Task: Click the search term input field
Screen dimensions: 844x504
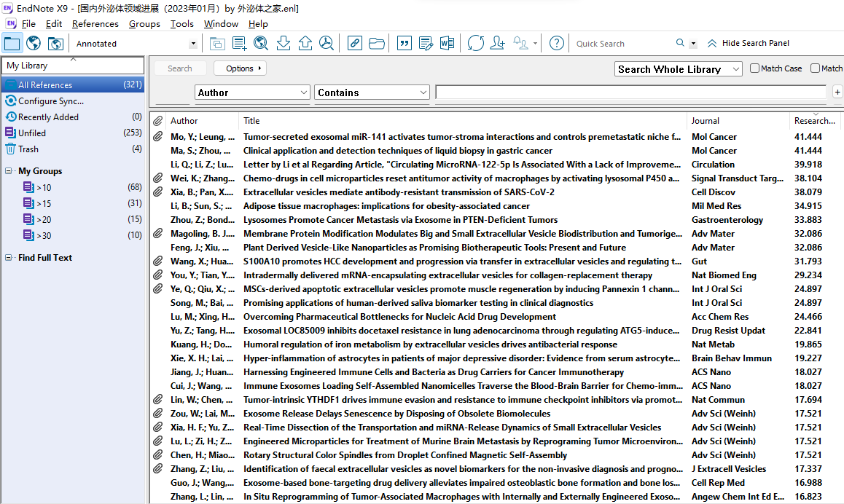Action: click(x=631, y=92)
